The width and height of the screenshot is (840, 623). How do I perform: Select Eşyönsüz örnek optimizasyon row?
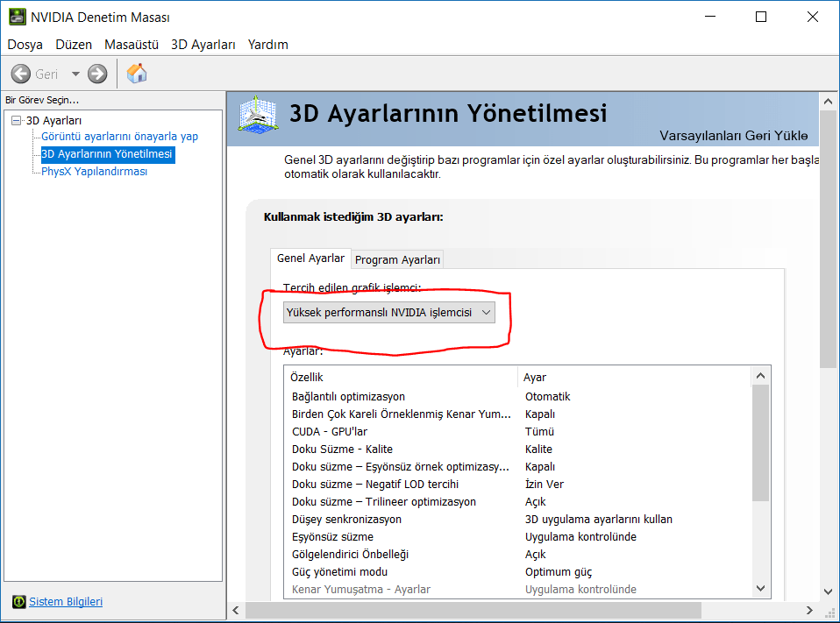(x=518, y=467)
